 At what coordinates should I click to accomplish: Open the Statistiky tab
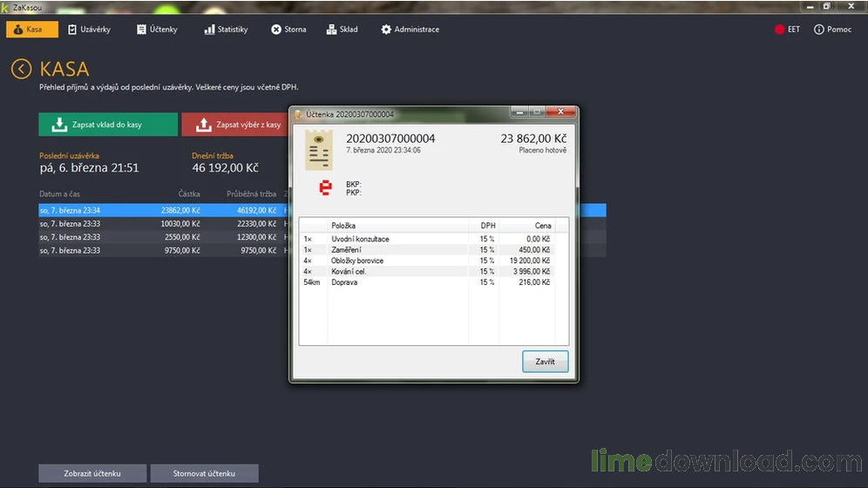[x=226, y=30]
